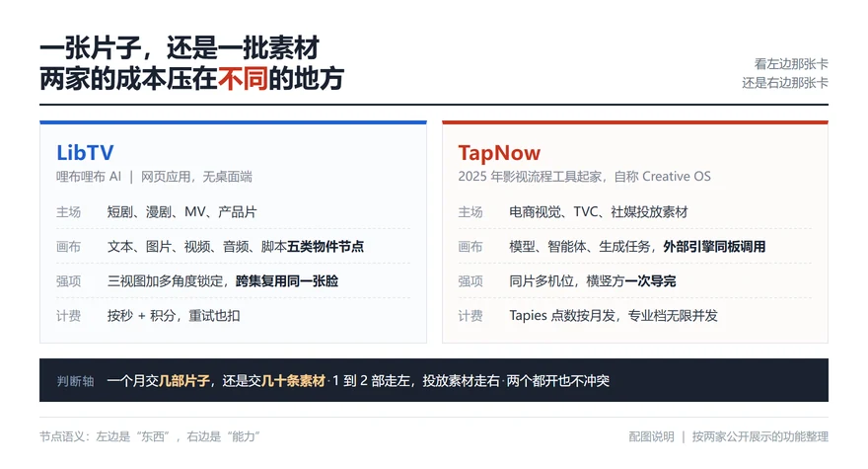
Task: Click the '计费' label in LibTV card
Action: 69,316
